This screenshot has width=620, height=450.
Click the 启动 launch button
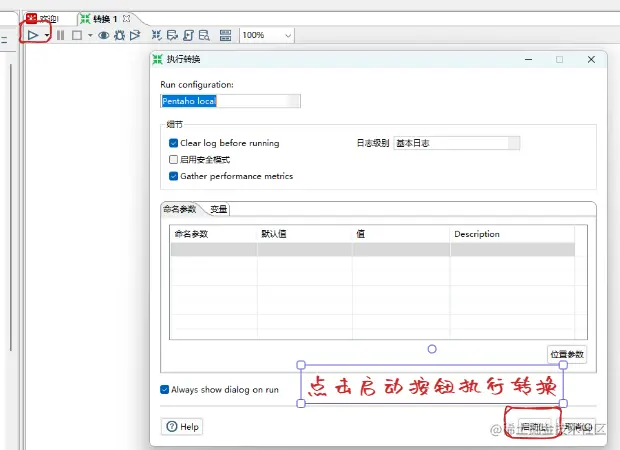tap(534, 427)
